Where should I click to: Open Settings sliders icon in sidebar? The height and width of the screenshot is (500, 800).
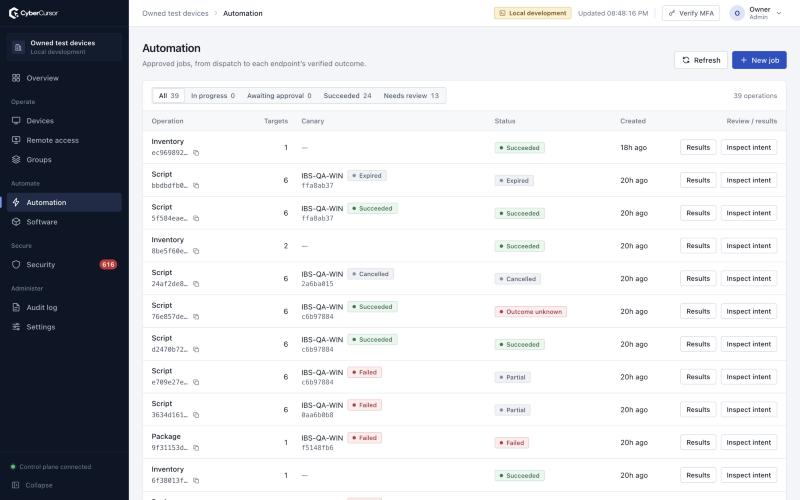click(x=16, y=327)
